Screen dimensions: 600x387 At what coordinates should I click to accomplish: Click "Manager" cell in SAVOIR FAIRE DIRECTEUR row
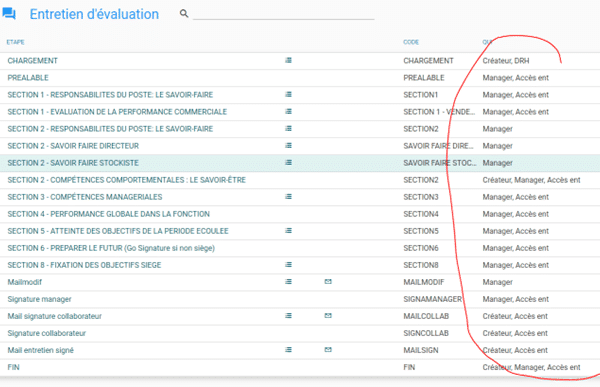tap(497, 146)
